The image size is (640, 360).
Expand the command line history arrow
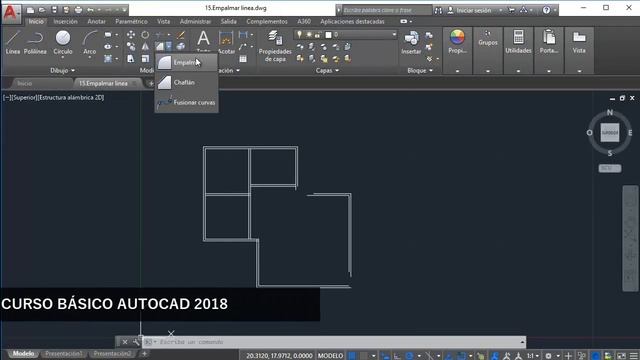click(522, 342)
